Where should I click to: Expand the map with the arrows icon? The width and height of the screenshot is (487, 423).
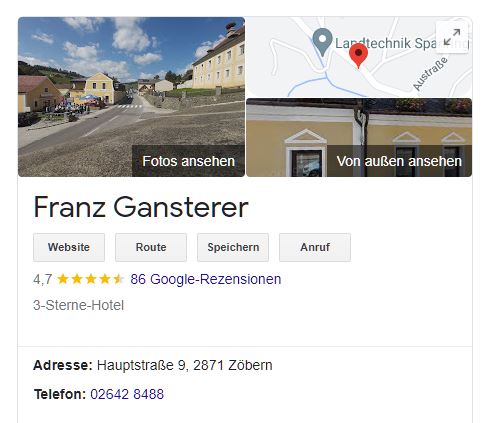point(452,37)
